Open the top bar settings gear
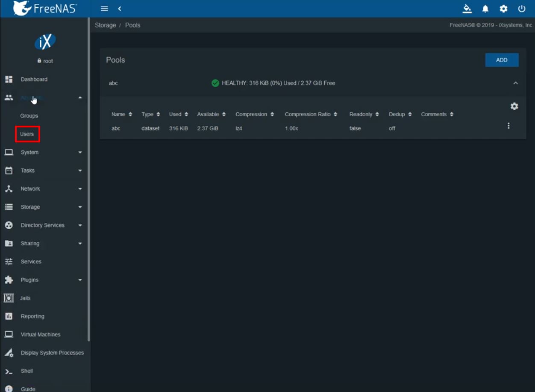Screen dimensions: 535x392 pos(503,9)
